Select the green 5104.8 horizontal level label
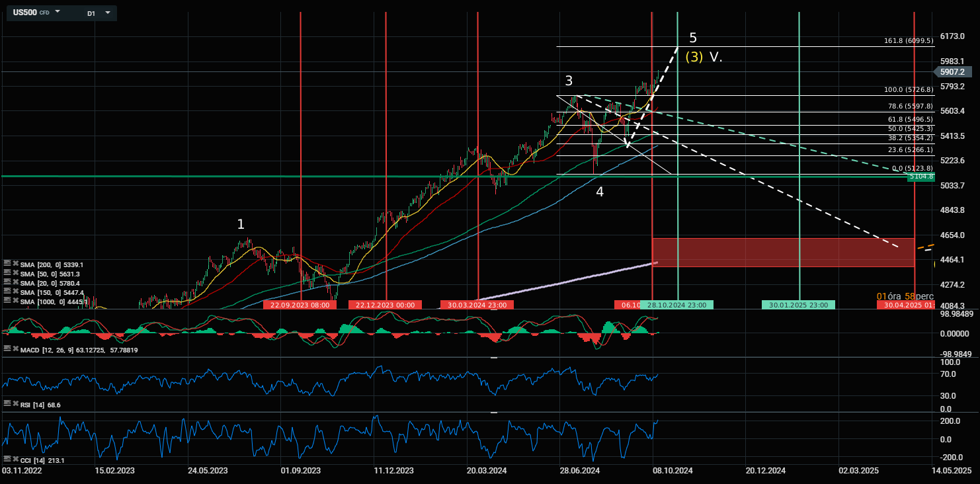The height and width of the screenshot is (484, 980). point(920,177)
